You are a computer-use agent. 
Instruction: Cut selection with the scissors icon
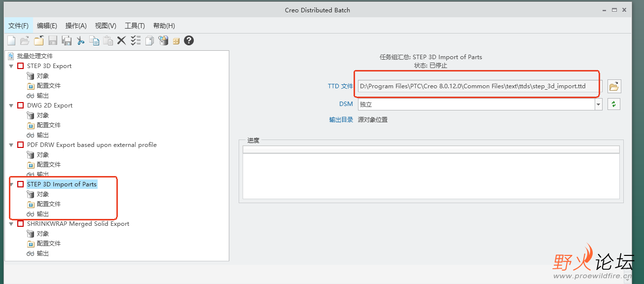(80, 40)
